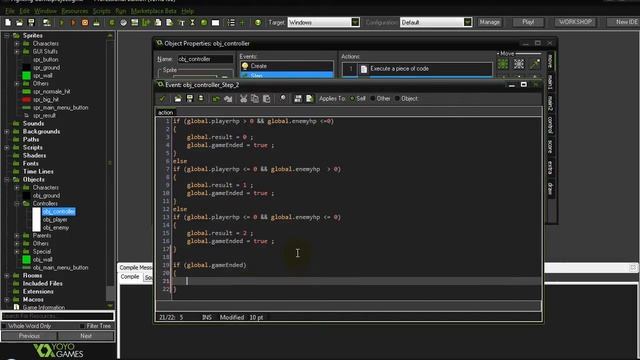Switch to the control actions tab
The height and width of the screenshot is (360, 640).
[550, 124]
